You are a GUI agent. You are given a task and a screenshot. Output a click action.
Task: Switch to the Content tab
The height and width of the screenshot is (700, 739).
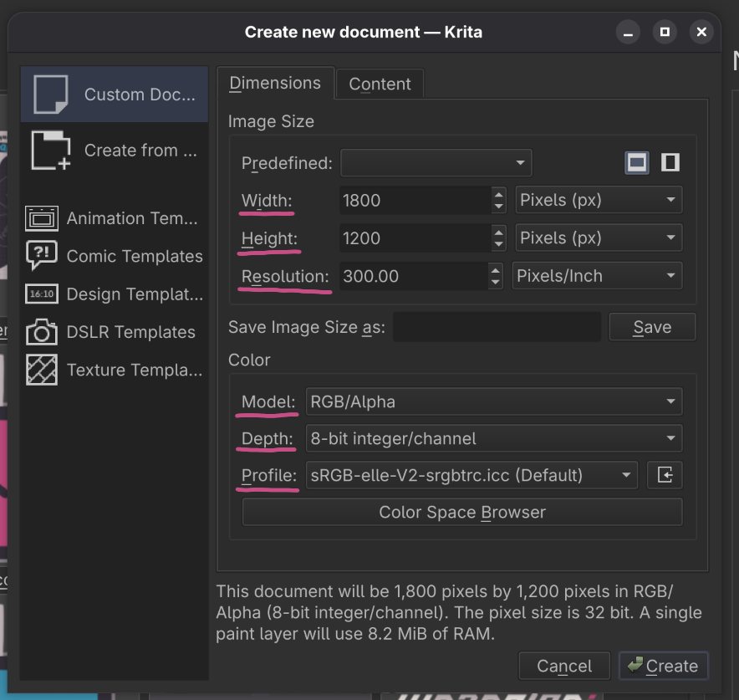coord(380,84)
